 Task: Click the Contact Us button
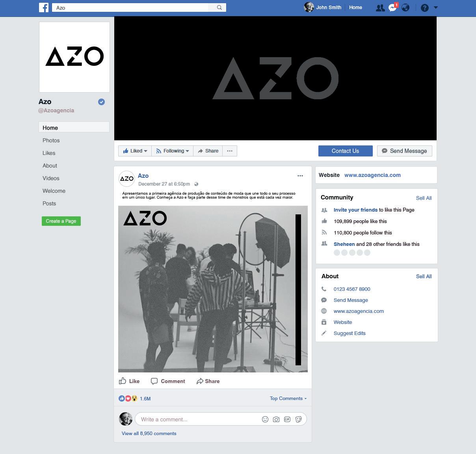pos(345,151)
